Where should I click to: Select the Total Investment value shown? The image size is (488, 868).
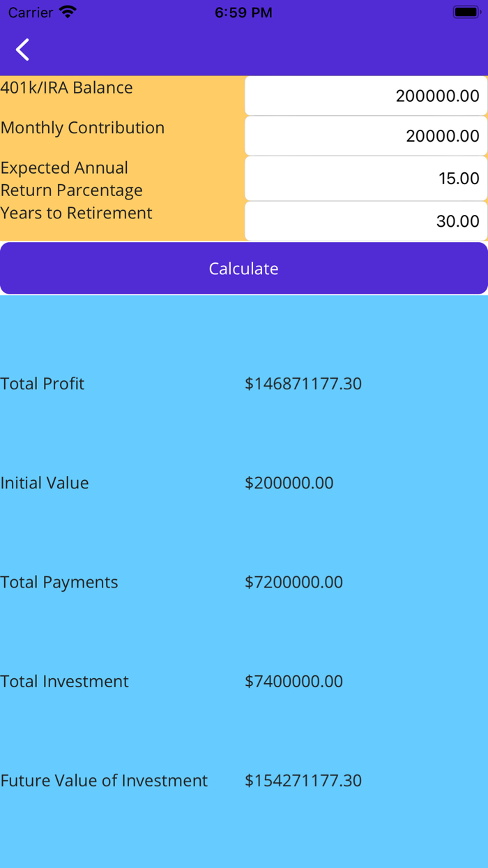(x=293, y=681)
